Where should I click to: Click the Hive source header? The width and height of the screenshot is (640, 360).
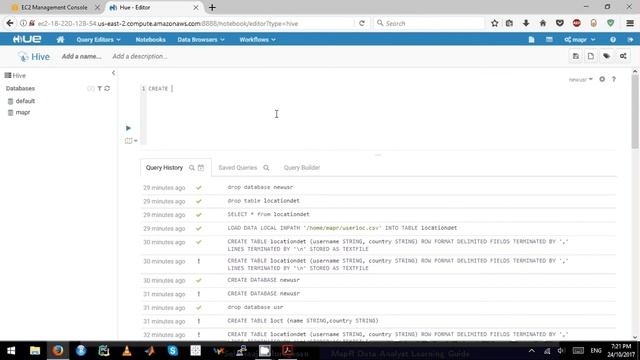15,76
